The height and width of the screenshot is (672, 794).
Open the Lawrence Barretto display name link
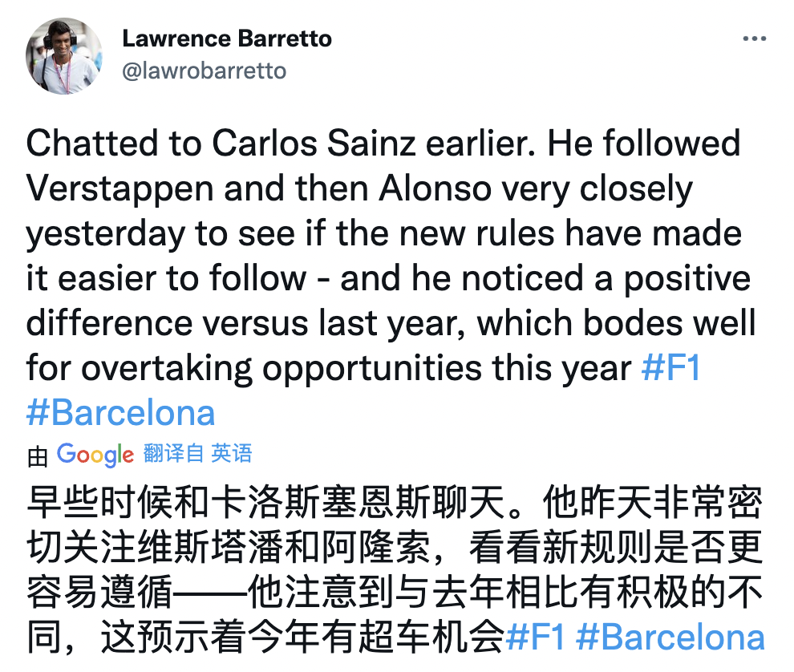coord(227,38)
